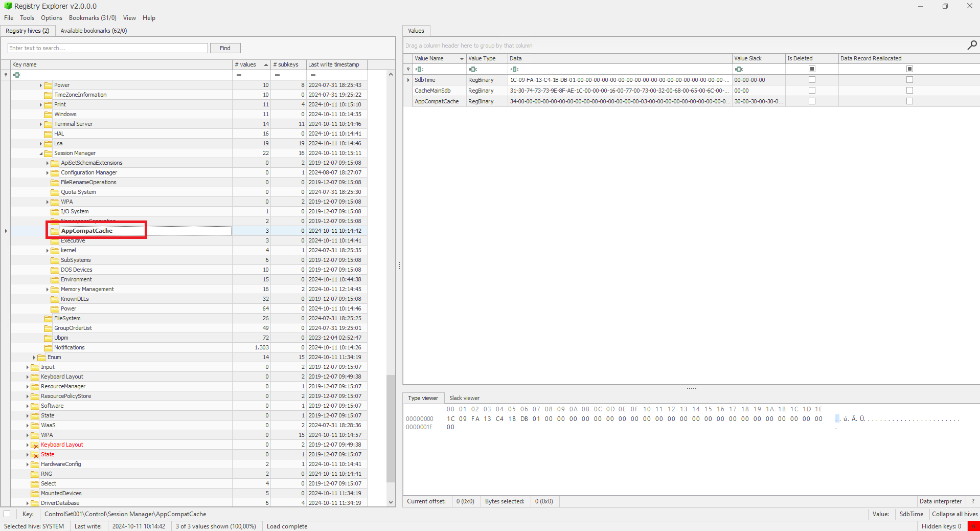980x531 pixels.
Task: Click the Data column filter condition icon
Action: pos(514,69)
